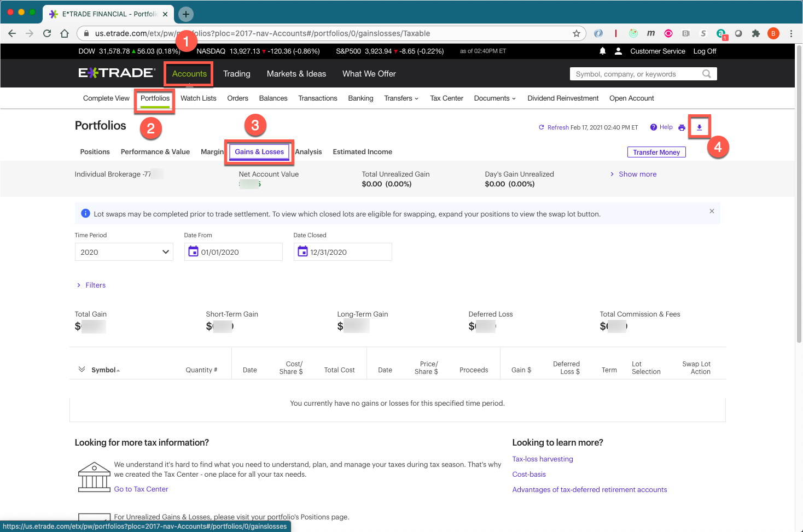Viewport: 803px width, 532px height.
Task: Switch to the Positions tab
Action: [x=95, y=152]
